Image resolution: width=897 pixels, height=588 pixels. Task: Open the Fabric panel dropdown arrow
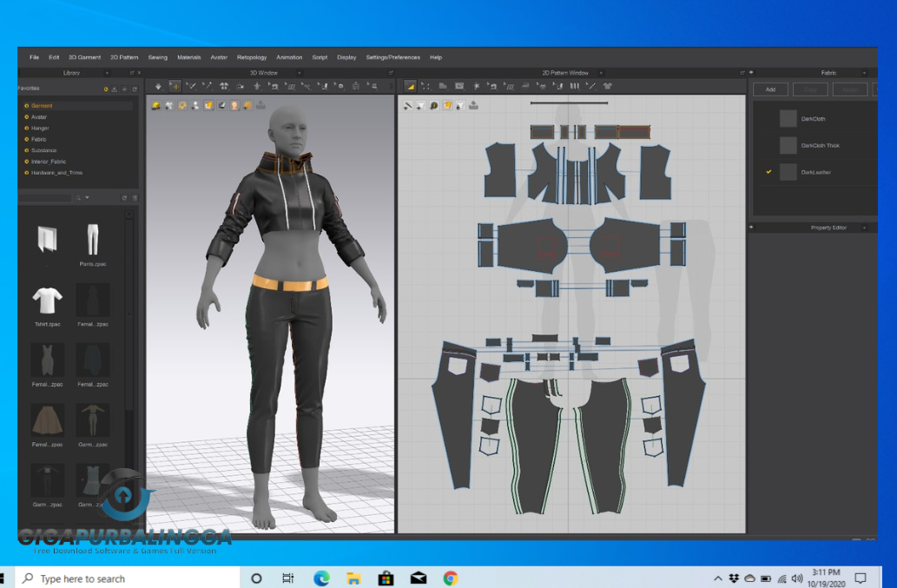[x=864, y=73]
